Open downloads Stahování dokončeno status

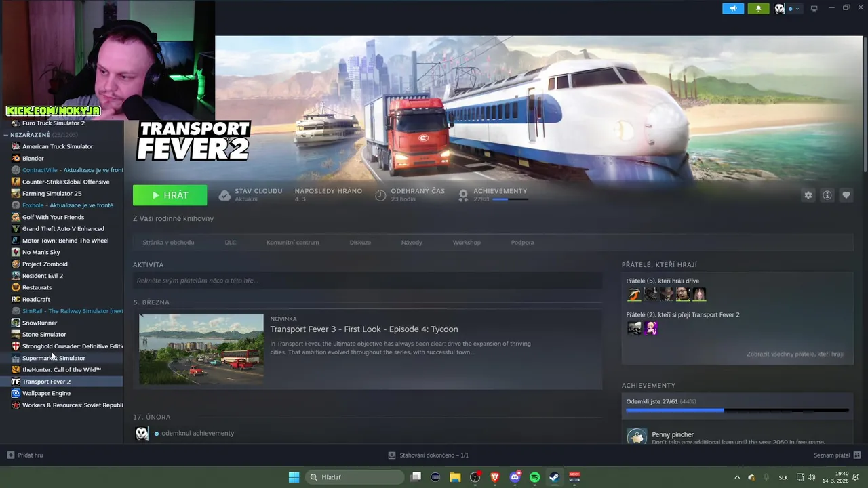pyautogui.click(x=429, y=455)
